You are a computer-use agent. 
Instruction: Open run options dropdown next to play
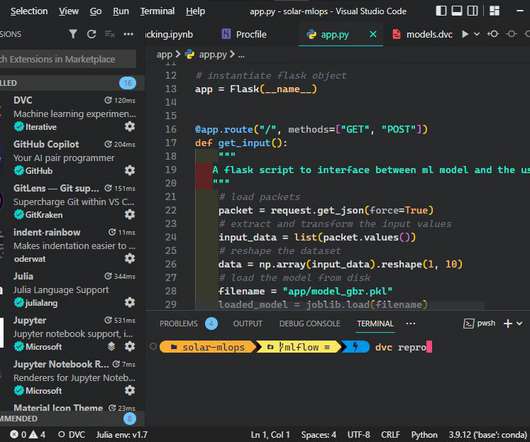(477, 34)
